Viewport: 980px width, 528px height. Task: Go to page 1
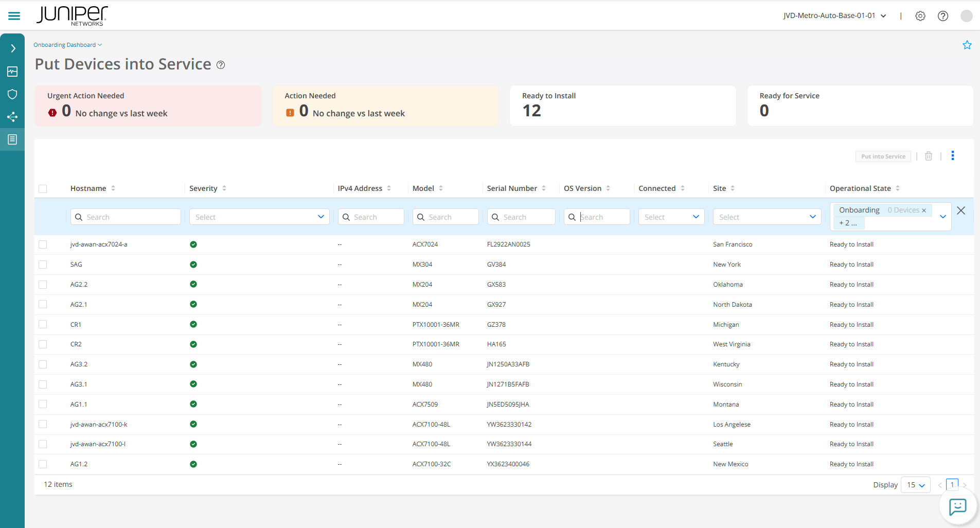(952, 485)
